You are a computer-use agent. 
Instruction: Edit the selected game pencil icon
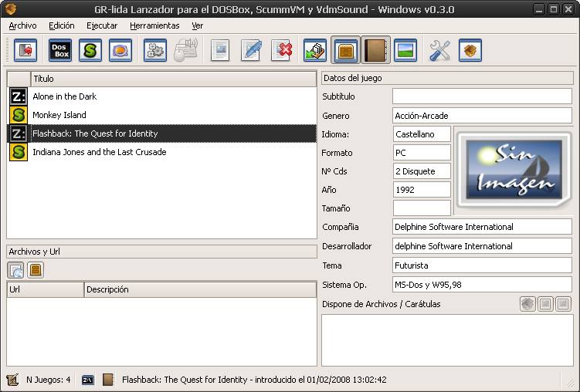pos(251,51)
